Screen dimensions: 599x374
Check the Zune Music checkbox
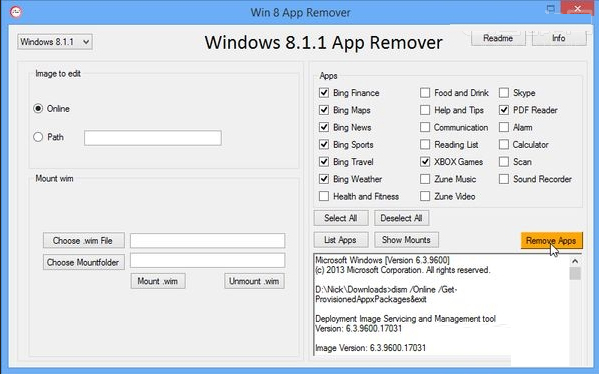point(425,179)
